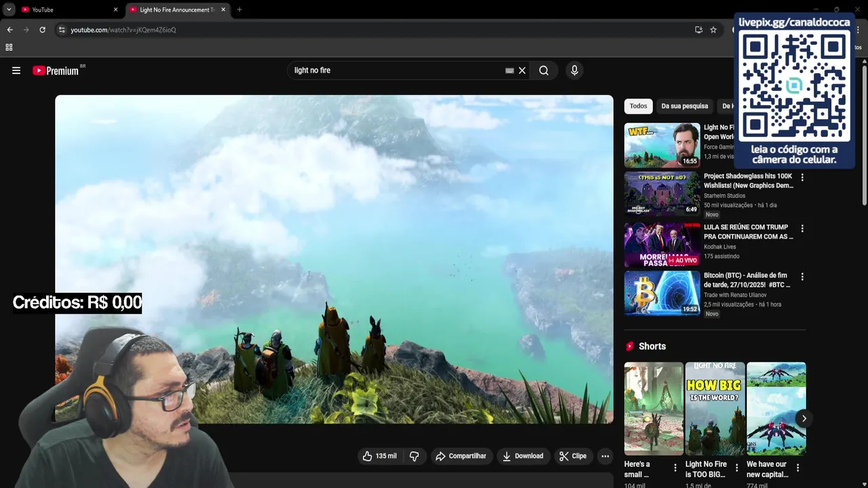
Task: Open Project Shadowglass thumbnail 6:49
Action: [x=662, y=193]
